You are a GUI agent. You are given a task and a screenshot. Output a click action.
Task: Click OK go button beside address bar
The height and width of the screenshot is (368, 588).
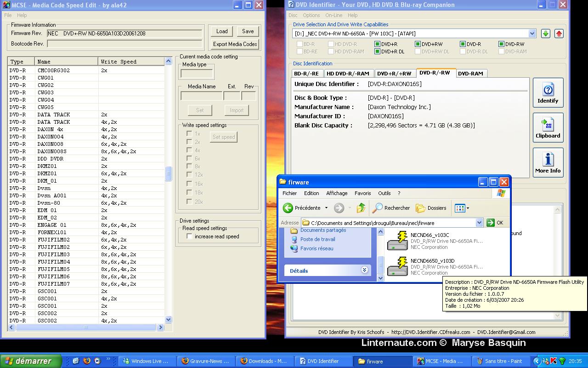tap(495, 223)
